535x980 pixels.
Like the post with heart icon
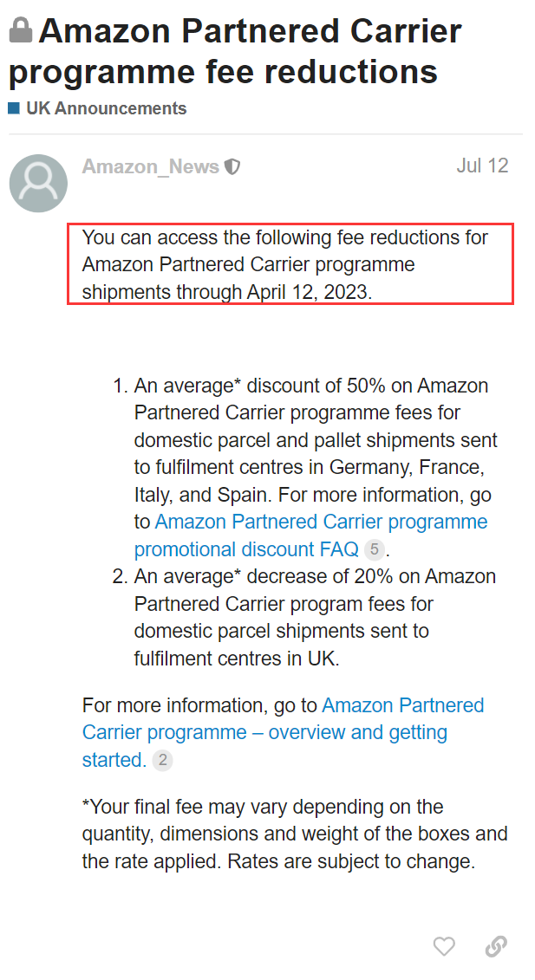pos(444,946)
